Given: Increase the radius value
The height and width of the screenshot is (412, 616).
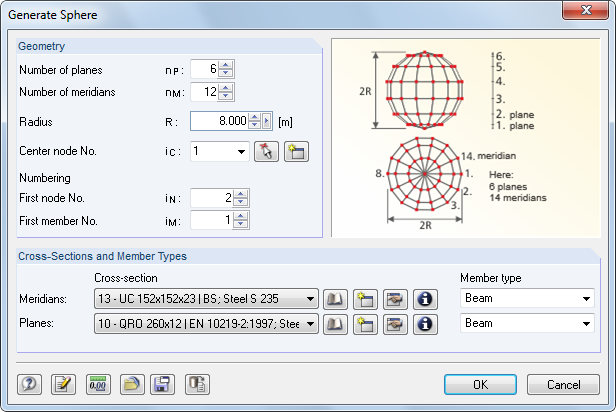Looking at the screenshot, I should point(255,117).
